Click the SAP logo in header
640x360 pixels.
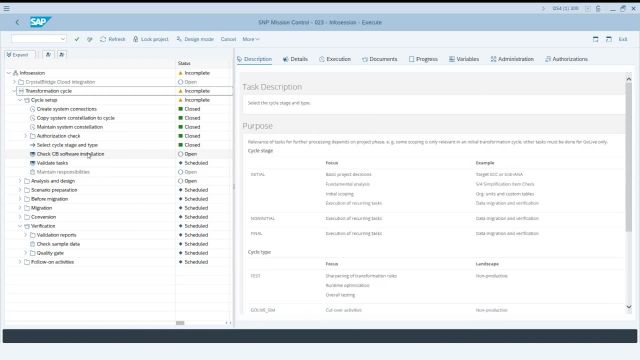pos(40,22)
